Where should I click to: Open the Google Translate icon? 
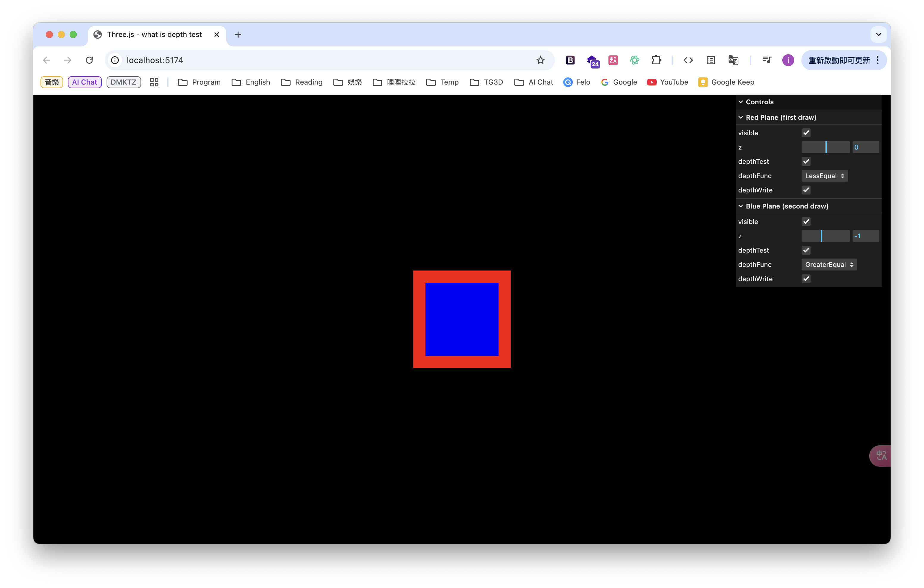coord(733,60)
